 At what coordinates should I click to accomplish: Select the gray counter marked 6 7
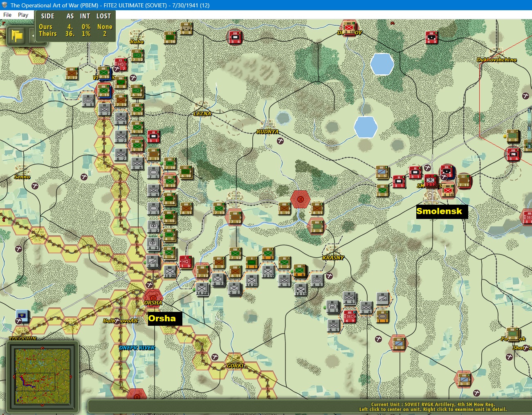121,154
